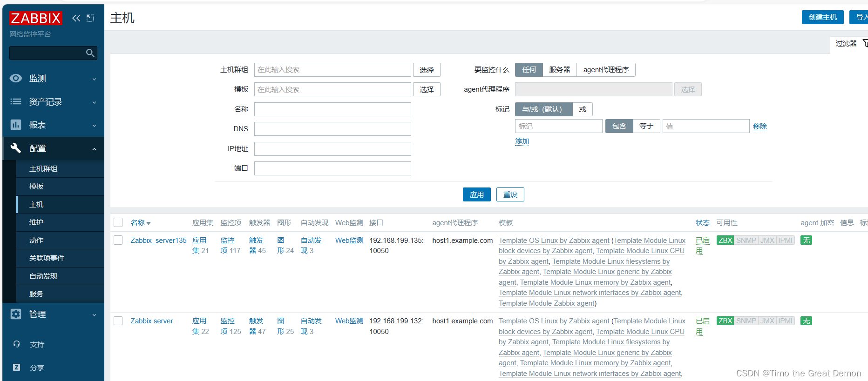Click the gear icon for Administration
868x381 pixels.
[x=16, y=314]
